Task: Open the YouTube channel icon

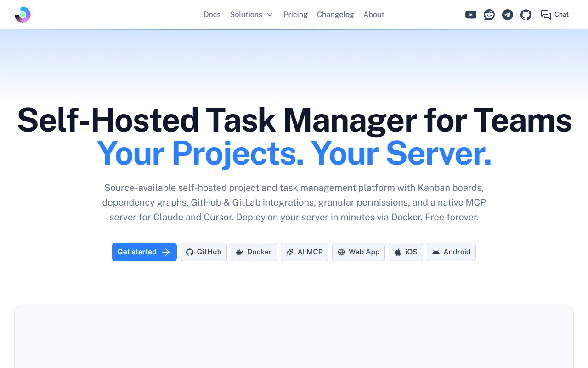Action: 471,15
